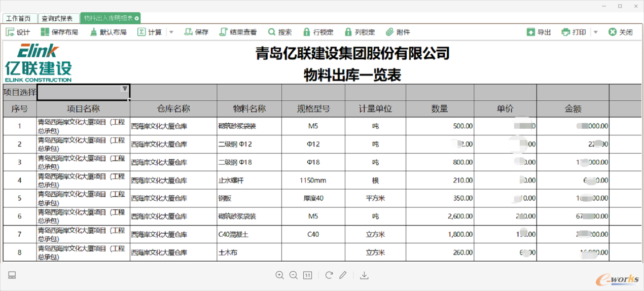Image resolution: width=644 pixels, height=291 pixels.
Task: Click the rotate/refresh icon in bottom bar
Action: (329, 275)
